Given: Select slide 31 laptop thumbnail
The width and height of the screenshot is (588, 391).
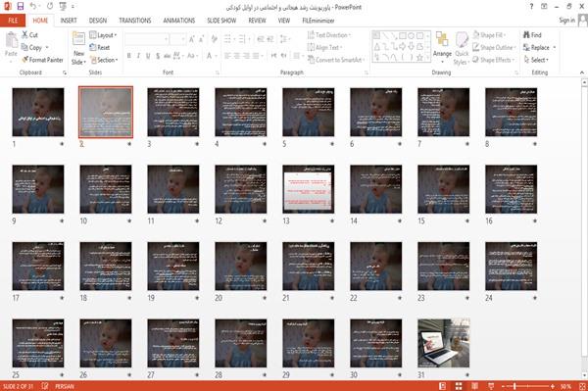Looking at the screenshot, I should pyautogui.click(x=443, y=343).
